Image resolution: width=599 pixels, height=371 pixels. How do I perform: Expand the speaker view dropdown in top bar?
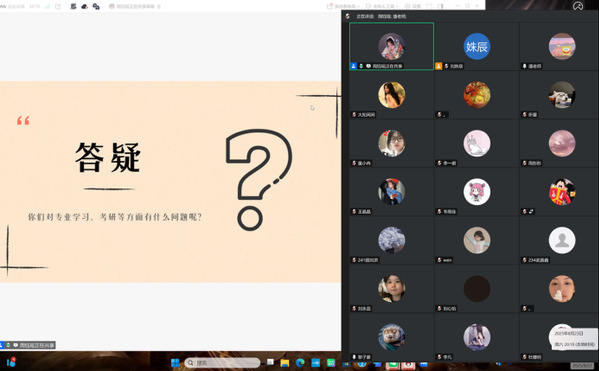tap(343, 6)
